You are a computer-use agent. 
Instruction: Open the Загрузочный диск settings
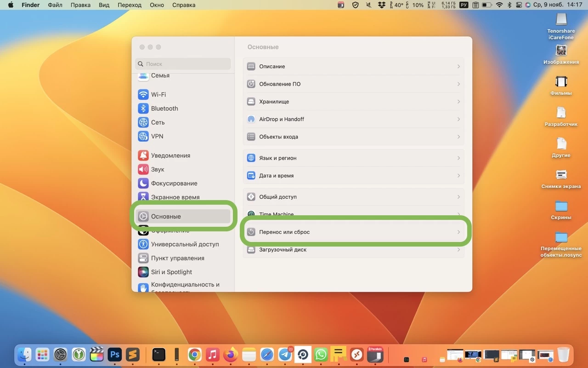354,249
